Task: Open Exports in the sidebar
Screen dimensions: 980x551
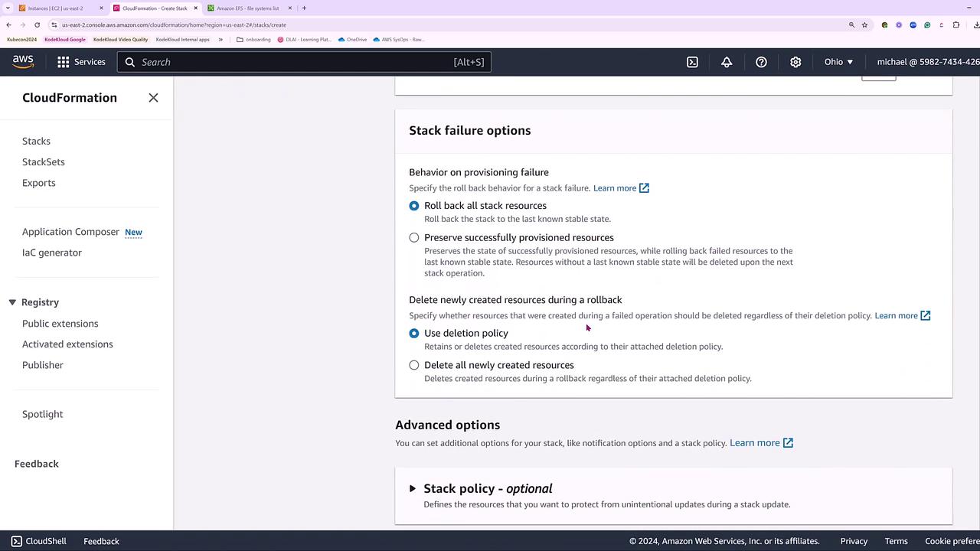Action: tap(39, 183)
